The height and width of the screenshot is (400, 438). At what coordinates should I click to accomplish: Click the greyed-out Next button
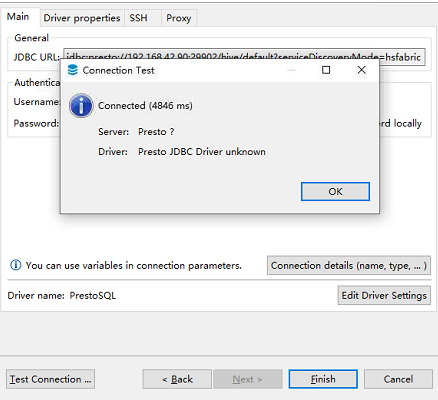point(248,379)
